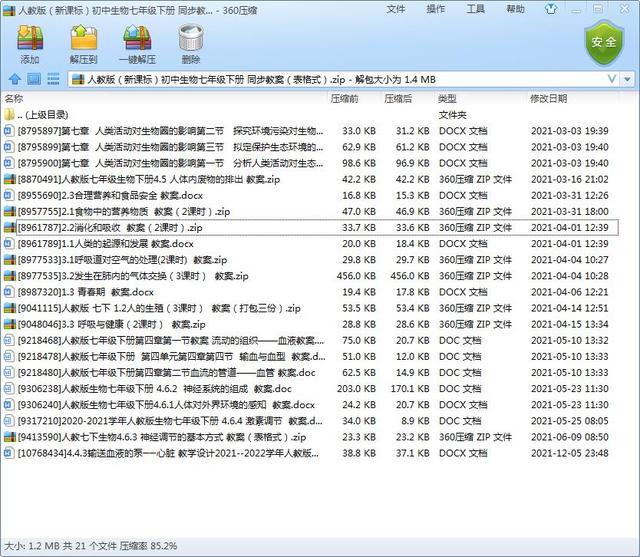The image size is (640, 557).
Task: Switch to list view mode button
Action: tap(53, 78)
